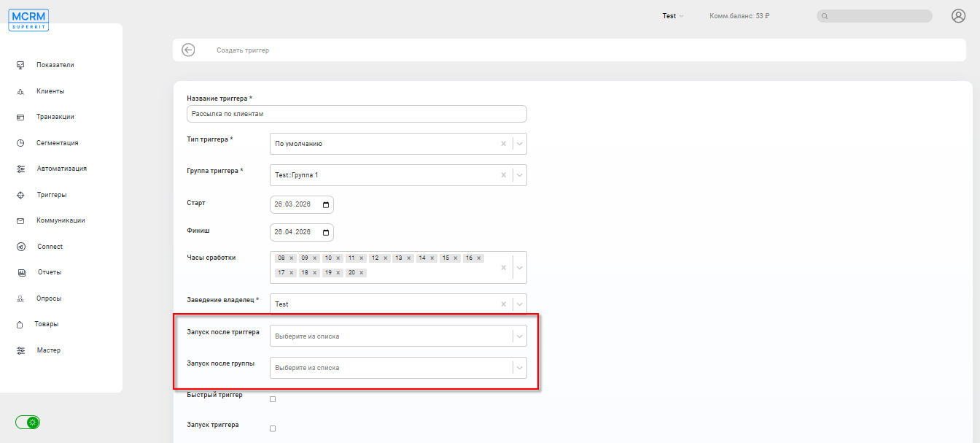Open Сегментация menu item
Viewport: 980px width, 443px height.
[58, 143]
